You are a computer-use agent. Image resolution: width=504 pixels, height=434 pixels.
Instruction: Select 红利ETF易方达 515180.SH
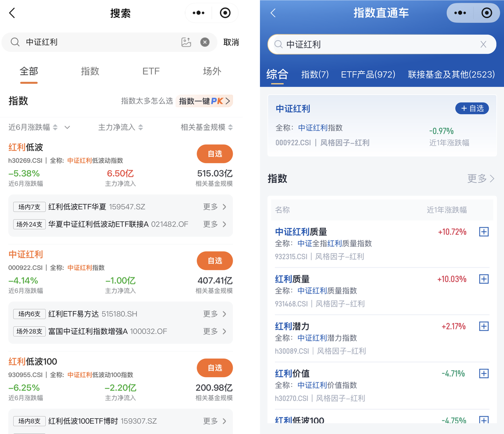click(93, 314)
